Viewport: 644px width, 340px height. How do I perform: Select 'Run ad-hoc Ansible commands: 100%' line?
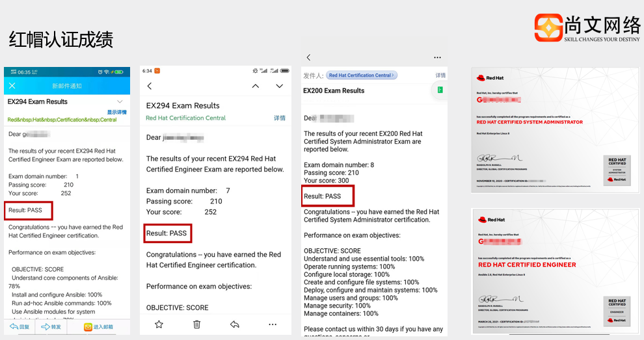pos(62,303)
